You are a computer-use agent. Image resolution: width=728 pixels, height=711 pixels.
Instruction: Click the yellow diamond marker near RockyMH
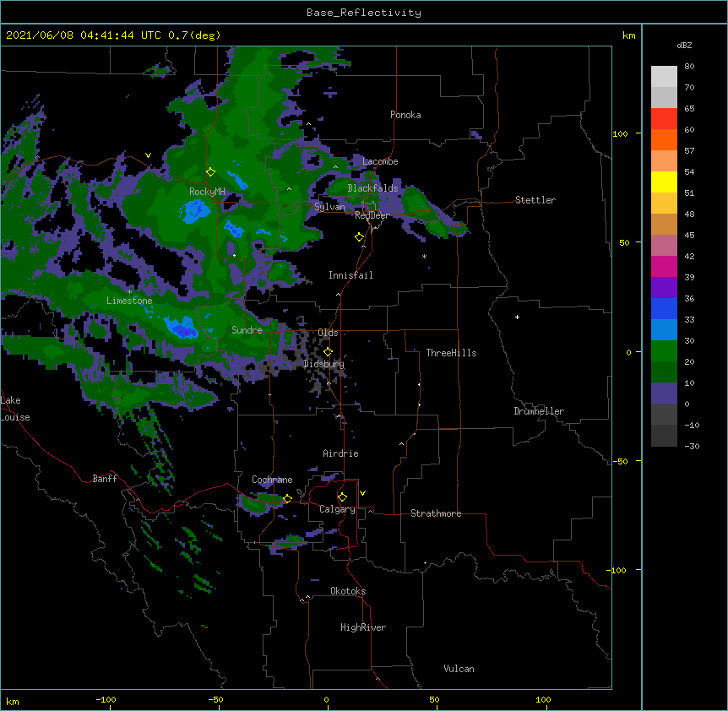pos(210,172)
